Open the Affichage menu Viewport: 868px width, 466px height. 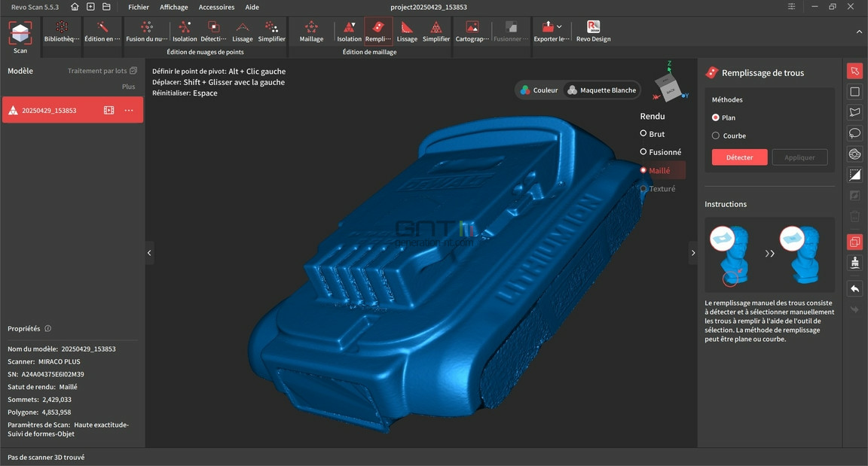click(174, 8)
